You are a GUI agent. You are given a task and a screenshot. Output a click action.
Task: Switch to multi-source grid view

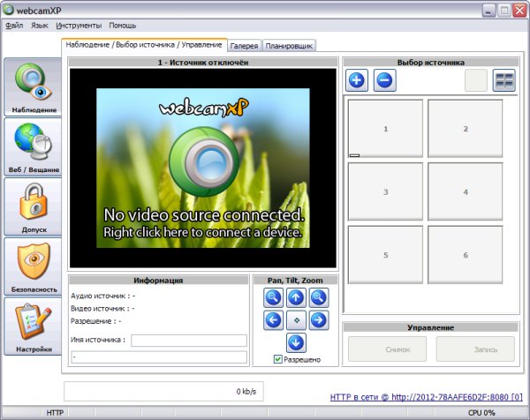tap(503, 80)
